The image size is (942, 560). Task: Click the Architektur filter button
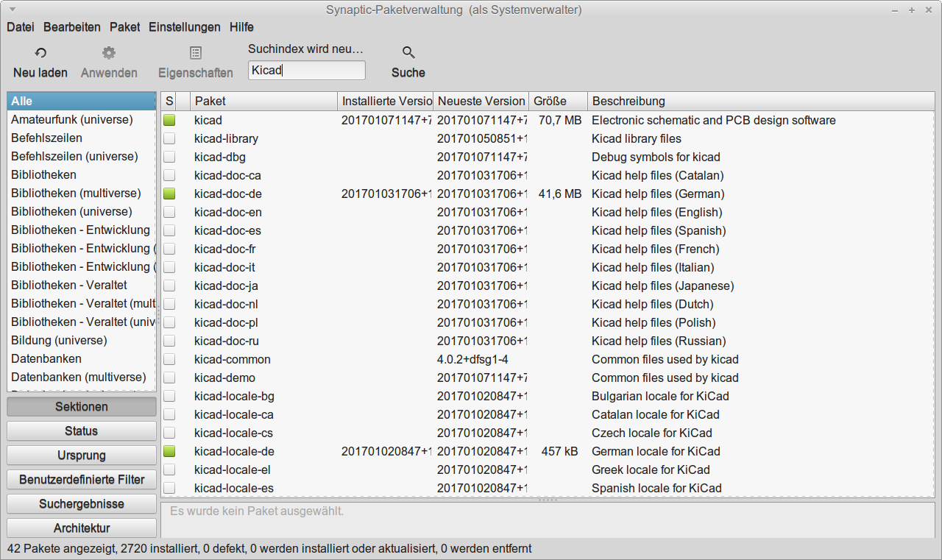82,528
